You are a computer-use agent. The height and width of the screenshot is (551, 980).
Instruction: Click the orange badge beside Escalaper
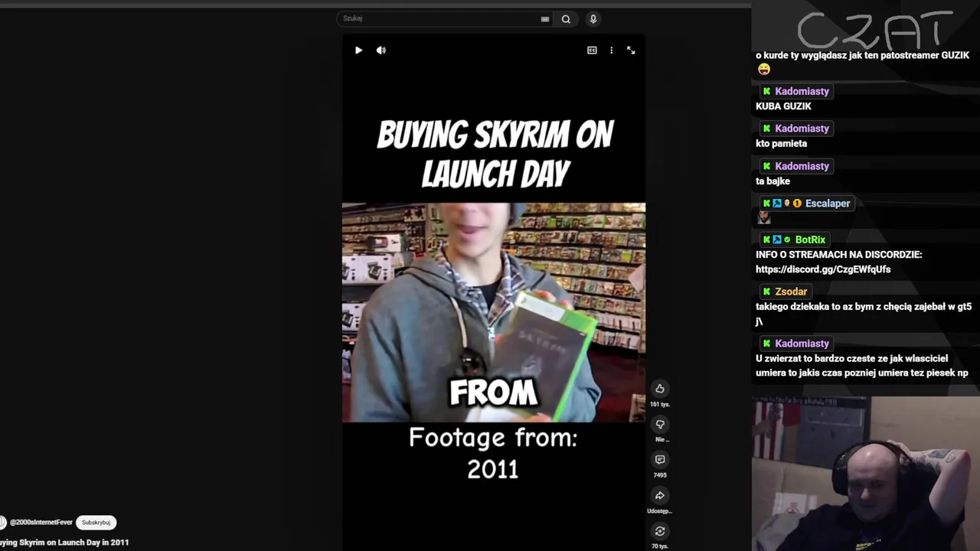[797, 204]
